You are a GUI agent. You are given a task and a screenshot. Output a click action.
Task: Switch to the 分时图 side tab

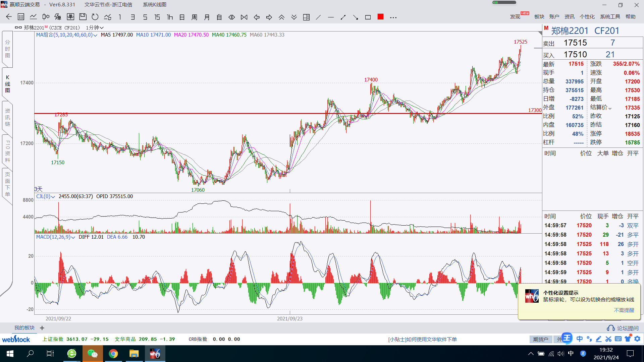point(7,49)
